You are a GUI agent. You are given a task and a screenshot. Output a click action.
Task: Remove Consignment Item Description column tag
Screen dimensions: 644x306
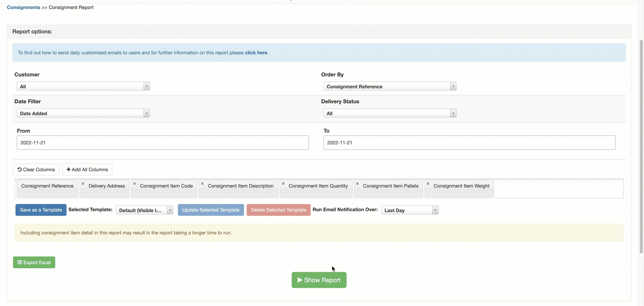202,184
